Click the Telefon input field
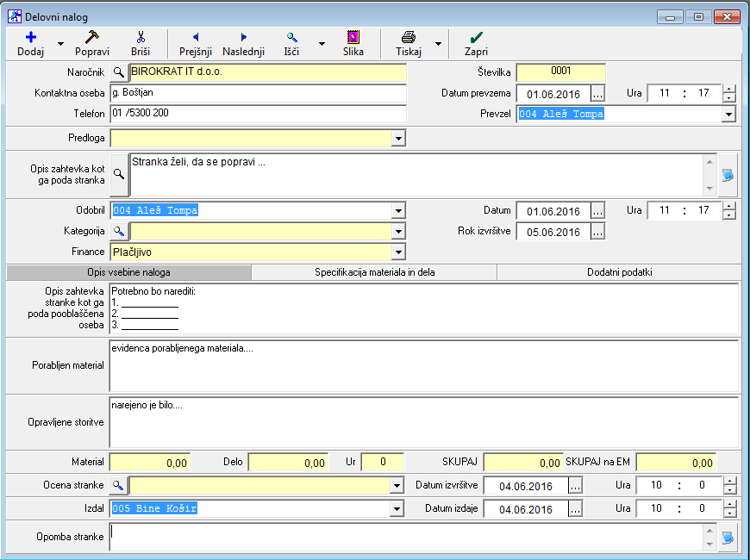750x560 pixels. pos(258,114)
